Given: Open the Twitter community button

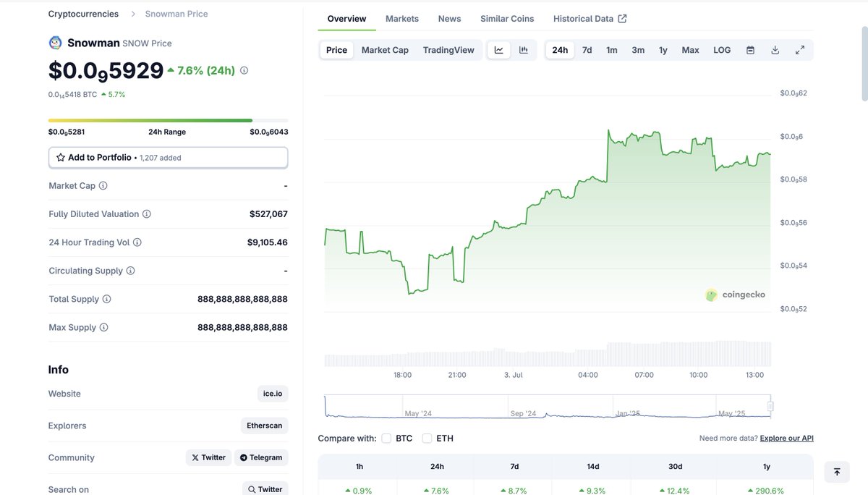Looking at the screenshot, I should coord(208,457).
